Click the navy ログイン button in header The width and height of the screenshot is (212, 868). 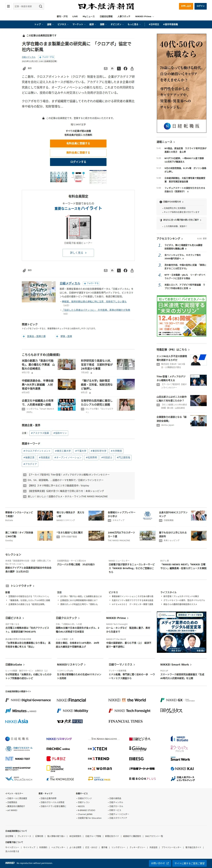pos(201,6)
